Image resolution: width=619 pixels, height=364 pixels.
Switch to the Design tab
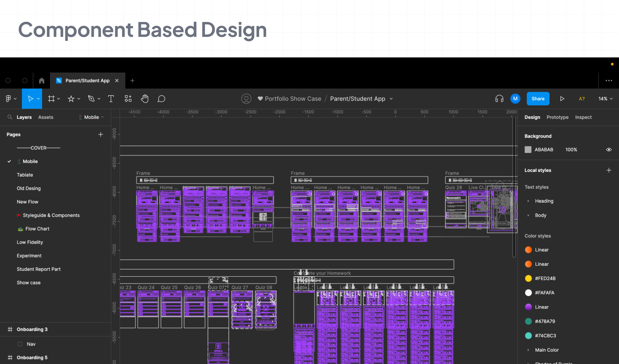pos(532,117)
